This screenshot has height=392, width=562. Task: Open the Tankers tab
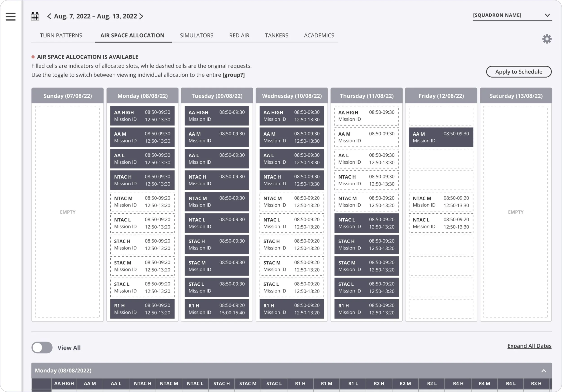pyautogui.click(x=277, y=36)
